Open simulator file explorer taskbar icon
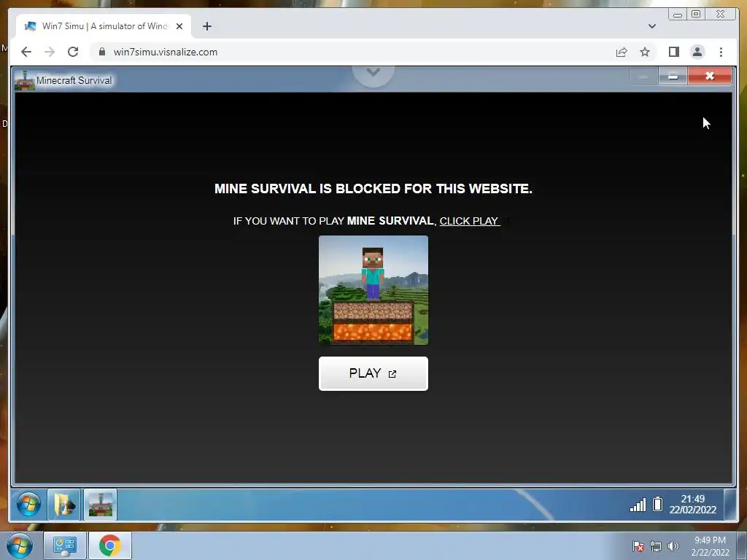Viewport: 747px width, 560px height. [64, 505]
